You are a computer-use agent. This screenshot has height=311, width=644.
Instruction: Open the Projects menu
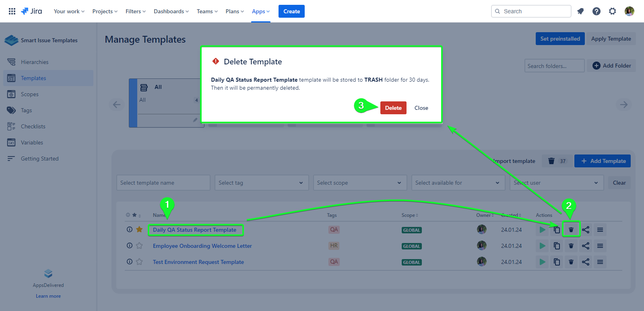pyautogui.click(x=105, y=11)
